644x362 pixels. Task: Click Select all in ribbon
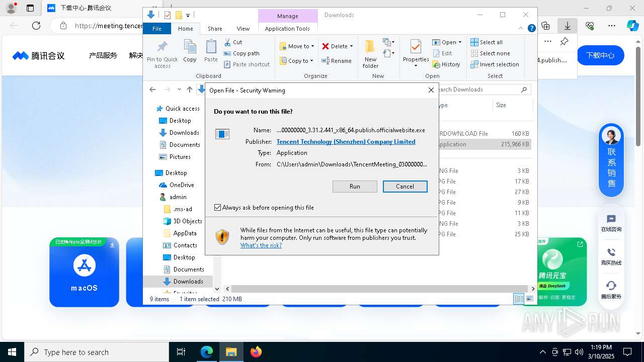[487, 42]
